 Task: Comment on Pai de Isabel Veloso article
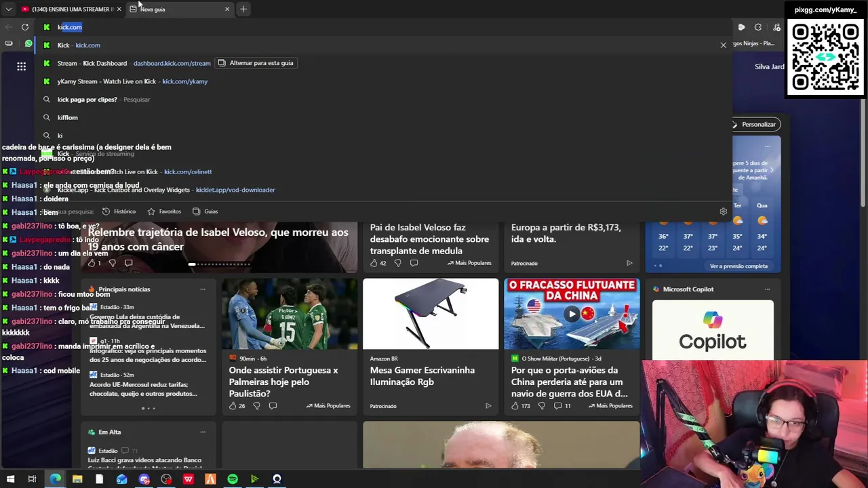click(x=414, y=263)
